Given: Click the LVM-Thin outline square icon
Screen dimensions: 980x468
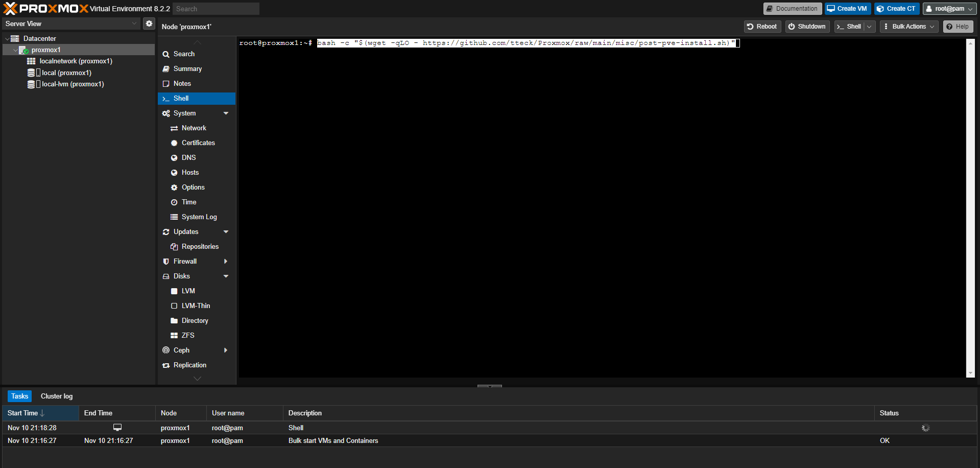Looking at the screenshot, I should [x=174, y=306].
